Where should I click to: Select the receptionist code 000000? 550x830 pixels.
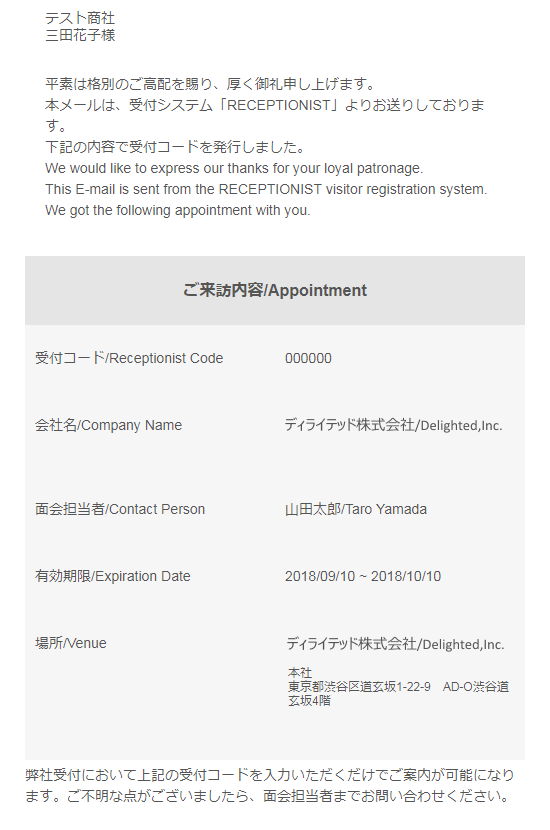[x=308, y=358]
